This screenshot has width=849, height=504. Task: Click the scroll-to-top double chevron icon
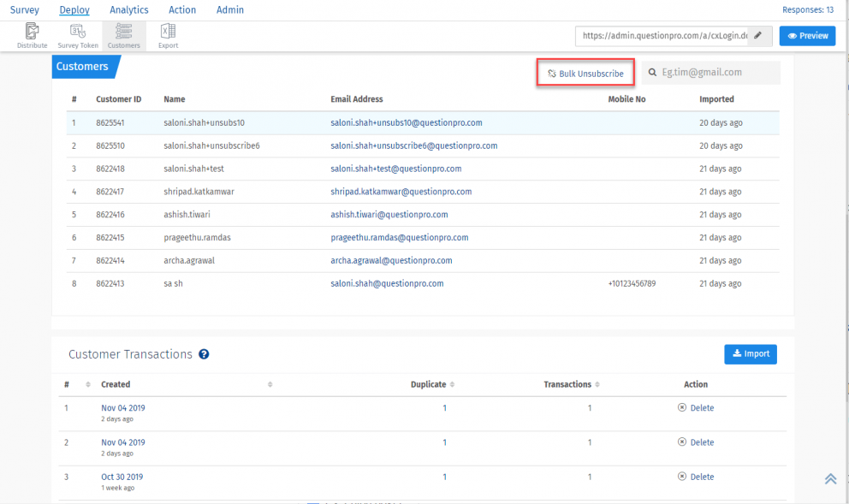[830, 479]
